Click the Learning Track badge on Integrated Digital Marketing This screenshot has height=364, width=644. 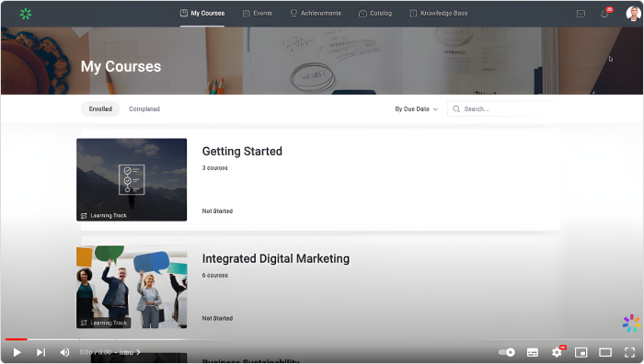point(104,323)
